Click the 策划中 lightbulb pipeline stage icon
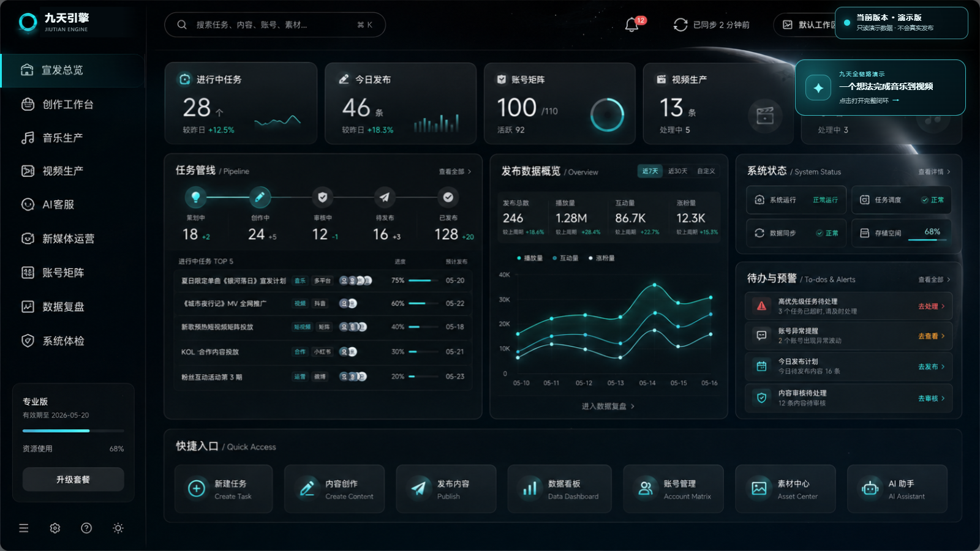 pyautogui.click(x=196, y=197)
